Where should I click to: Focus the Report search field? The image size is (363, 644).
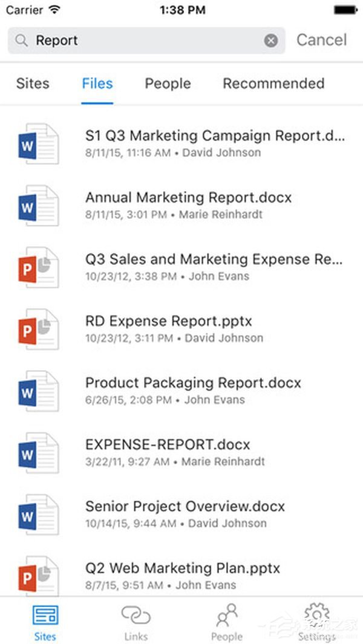pos(146,41)
